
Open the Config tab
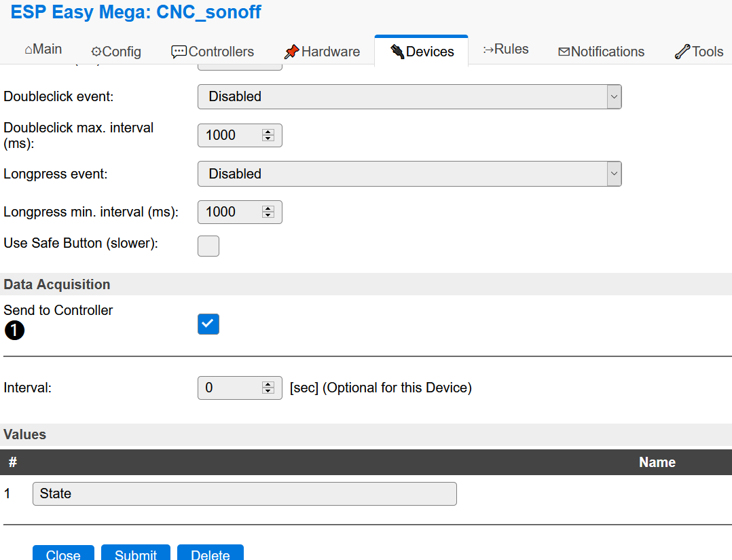pos(115,52)
